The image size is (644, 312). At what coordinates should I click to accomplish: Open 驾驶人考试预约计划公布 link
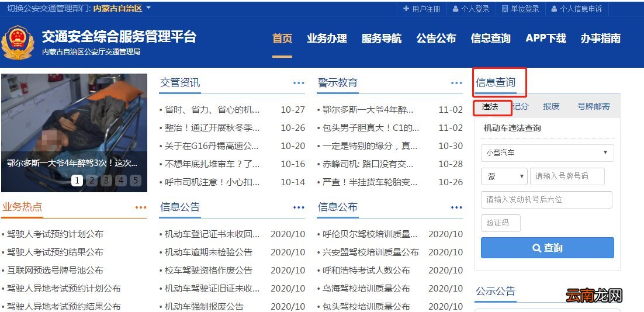(x=54, y=234)
